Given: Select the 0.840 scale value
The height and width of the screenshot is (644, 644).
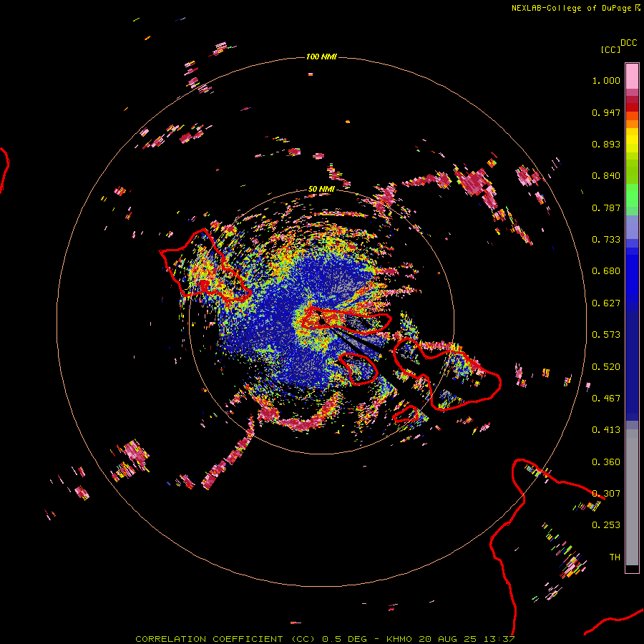Looking at the screenshot, I should coord(606,176).
